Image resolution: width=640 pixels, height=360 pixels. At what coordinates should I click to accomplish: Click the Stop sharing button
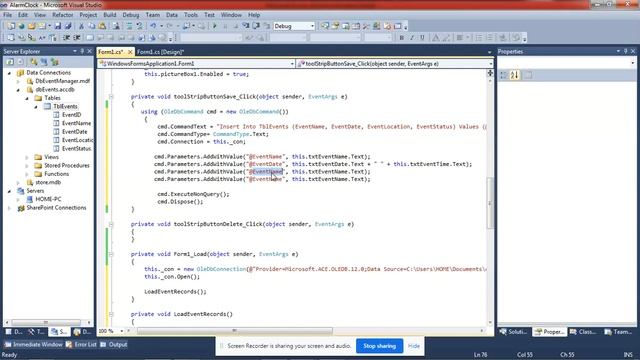tap(380, 346)
